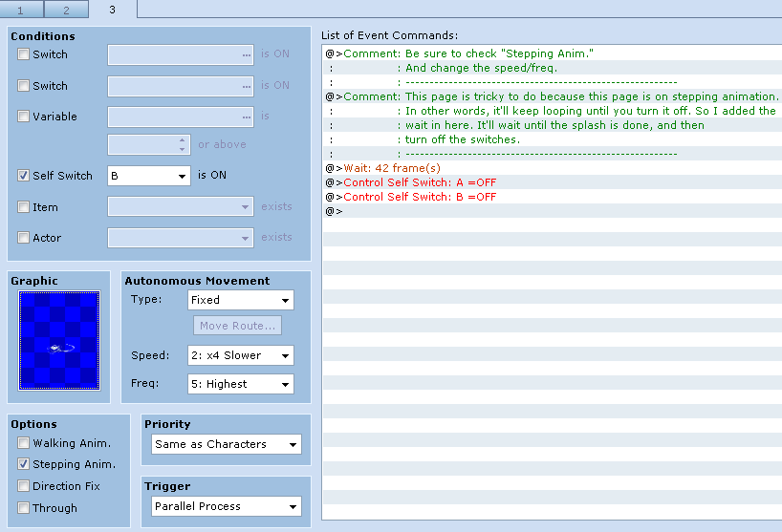Check the Walking Anim. option
Screen dimensions: 782x532
[24, 442]
